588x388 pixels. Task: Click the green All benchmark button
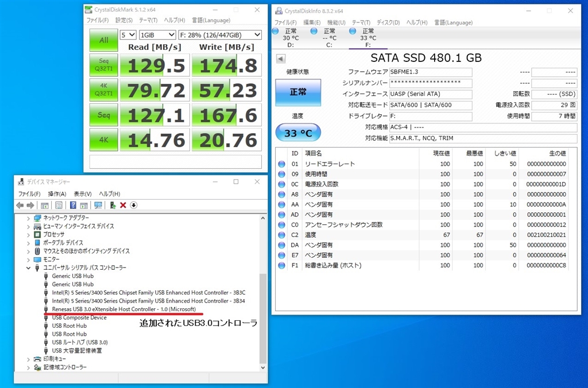tap(103, 40)
